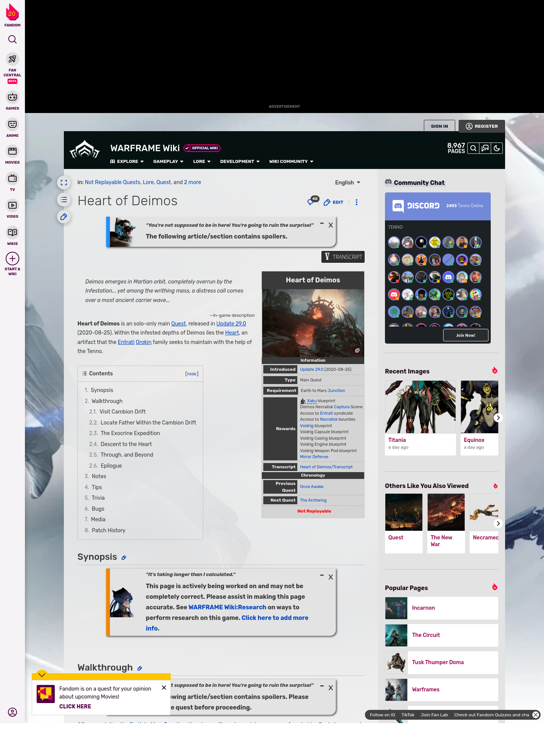
Task: Close the Synopsis research notice
Action: (x=331, y=577)
